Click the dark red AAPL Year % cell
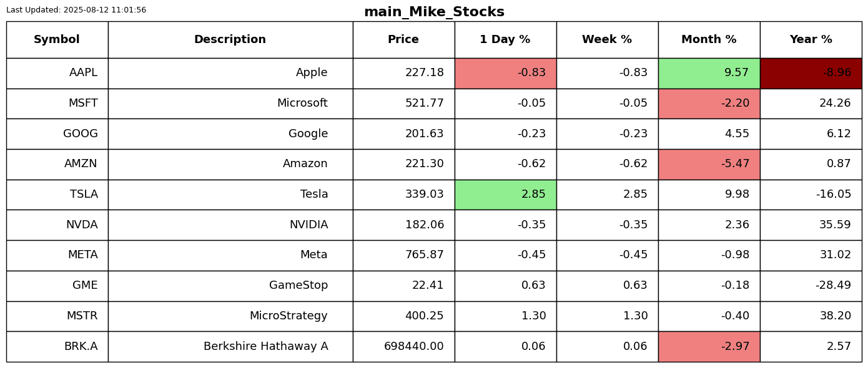Image resolution: width=868 pixels, height=368 pixels. tap(811, 73)
